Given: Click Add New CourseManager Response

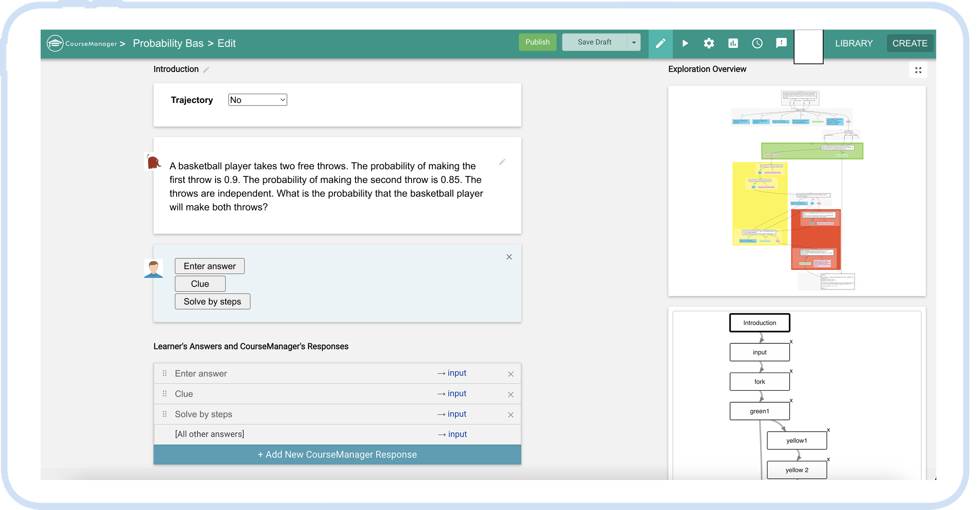Looking at the screenshot, I should [337, 454].
